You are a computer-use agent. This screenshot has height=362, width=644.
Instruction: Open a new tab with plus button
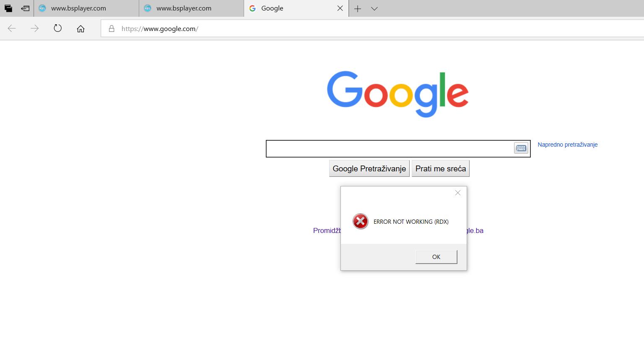point(358,8)
